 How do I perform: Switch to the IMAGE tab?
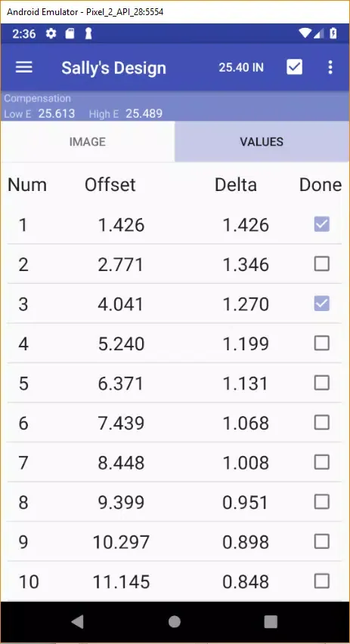[88, 142]
